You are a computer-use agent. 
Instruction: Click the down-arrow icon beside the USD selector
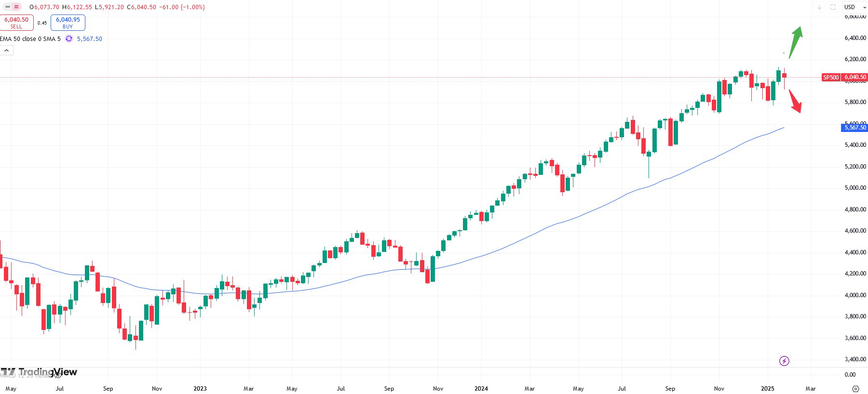point(819,7)
